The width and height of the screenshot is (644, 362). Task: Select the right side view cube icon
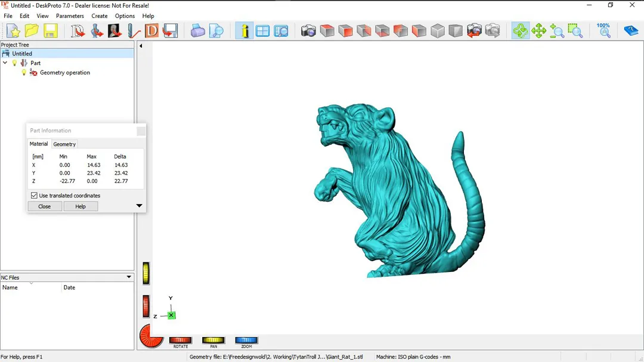point(419,31)
